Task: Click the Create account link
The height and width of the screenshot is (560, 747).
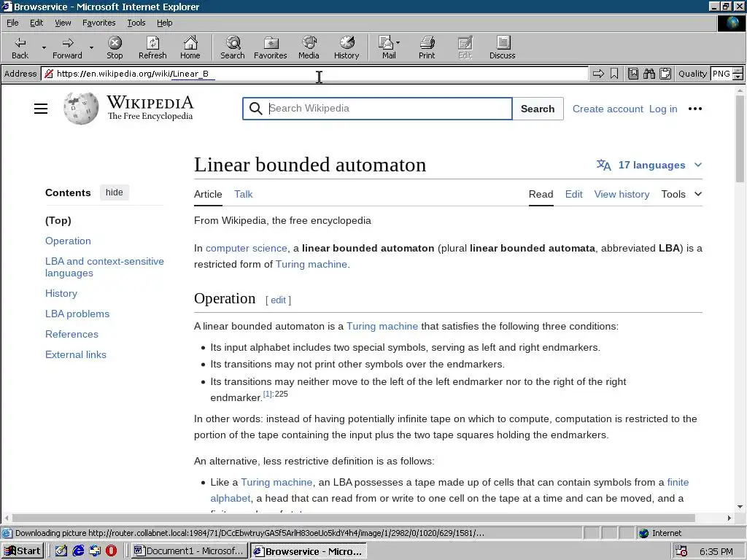Action: (608, 109)
